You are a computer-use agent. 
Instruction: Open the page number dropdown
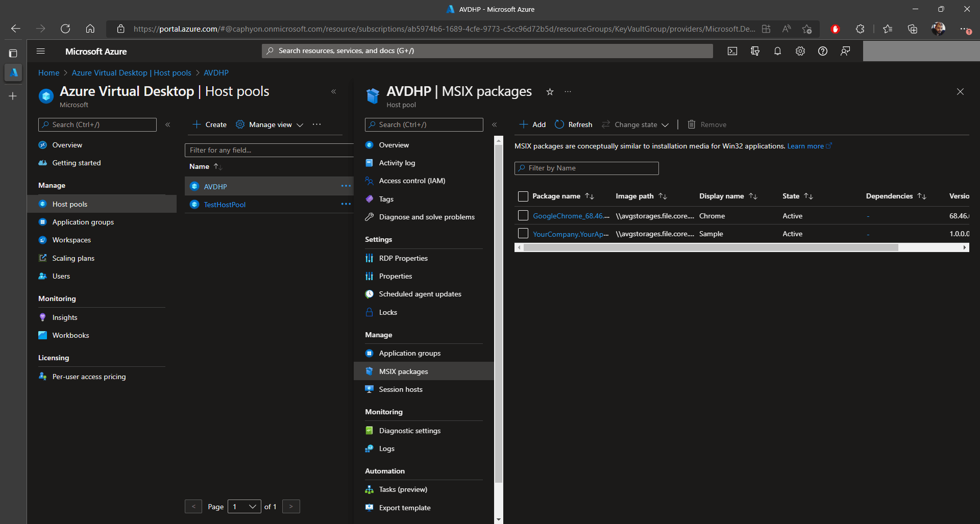(x=244, y=507)
